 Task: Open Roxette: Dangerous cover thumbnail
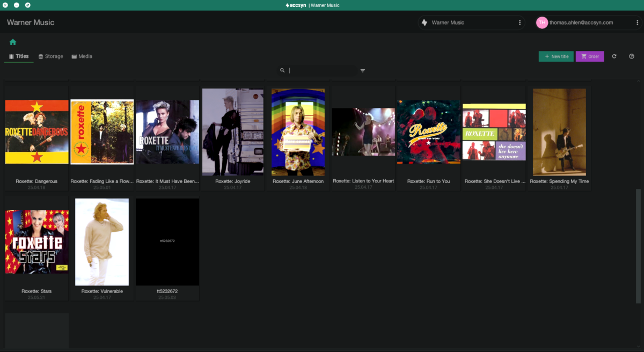click(x=37, y=132)
